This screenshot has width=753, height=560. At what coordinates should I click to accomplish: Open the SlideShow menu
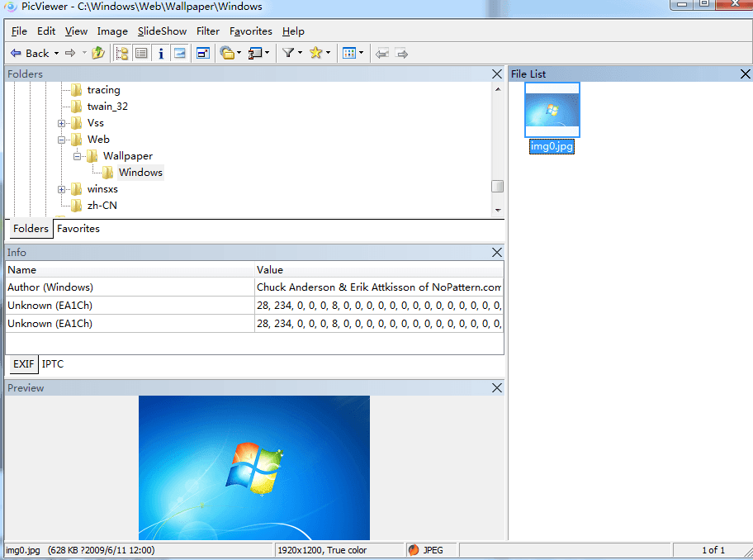click(162, 31)
